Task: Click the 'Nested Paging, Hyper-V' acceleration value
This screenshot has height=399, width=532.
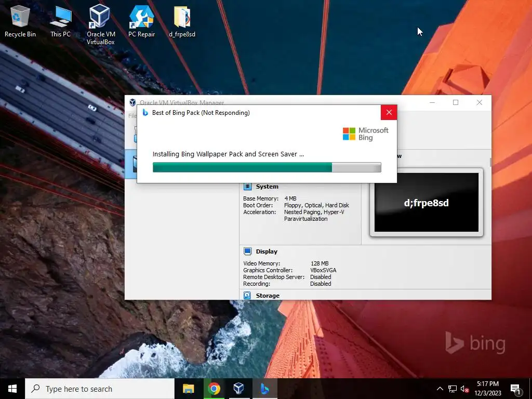Action: click(x=314, y=212)
